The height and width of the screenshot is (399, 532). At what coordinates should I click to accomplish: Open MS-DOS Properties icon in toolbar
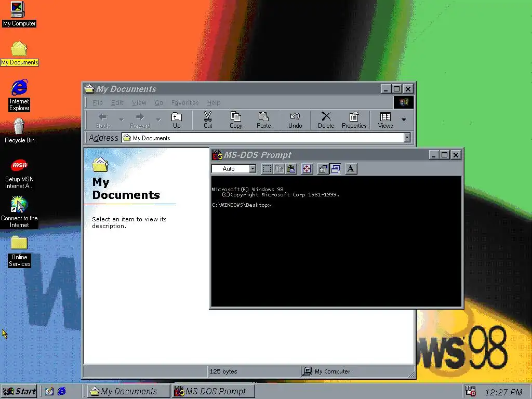[323, 169]
